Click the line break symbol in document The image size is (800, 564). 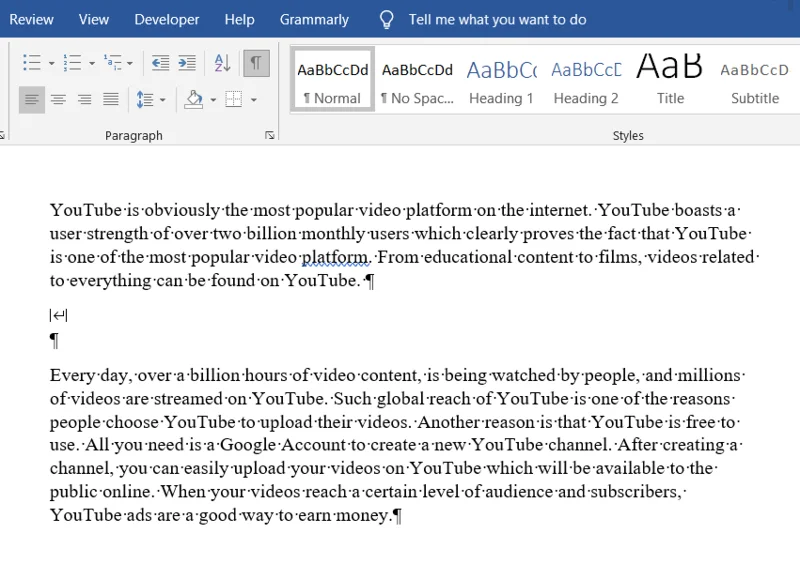point(59,315)
